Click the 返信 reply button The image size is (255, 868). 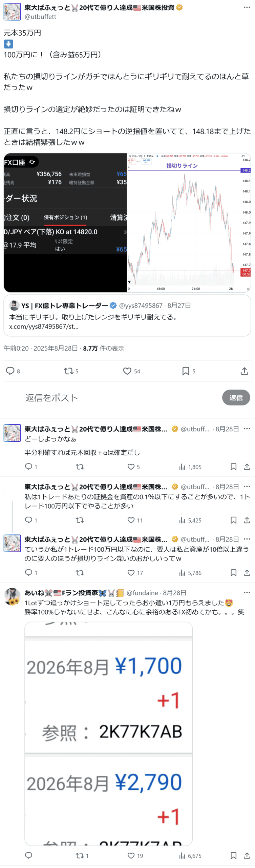(x=236, y=397)
